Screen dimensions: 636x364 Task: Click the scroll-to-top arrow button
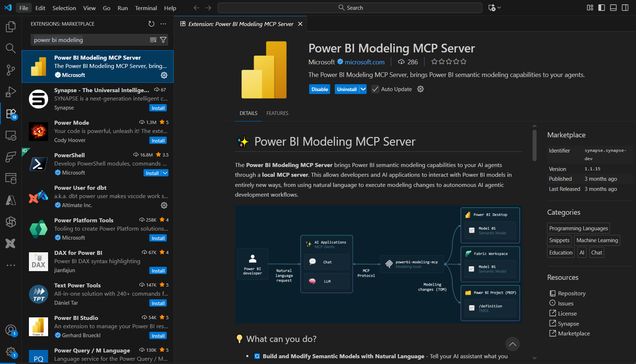tap(513, 344)
